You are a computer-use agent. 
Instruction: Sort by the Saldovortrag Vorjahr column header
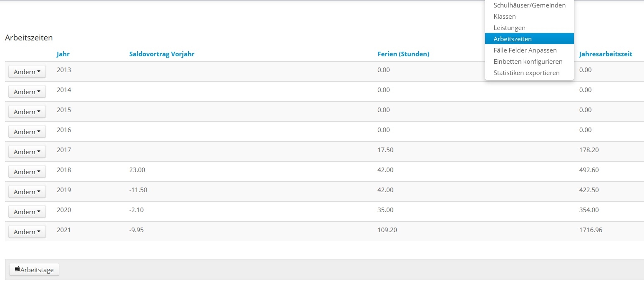pos(162,54)
